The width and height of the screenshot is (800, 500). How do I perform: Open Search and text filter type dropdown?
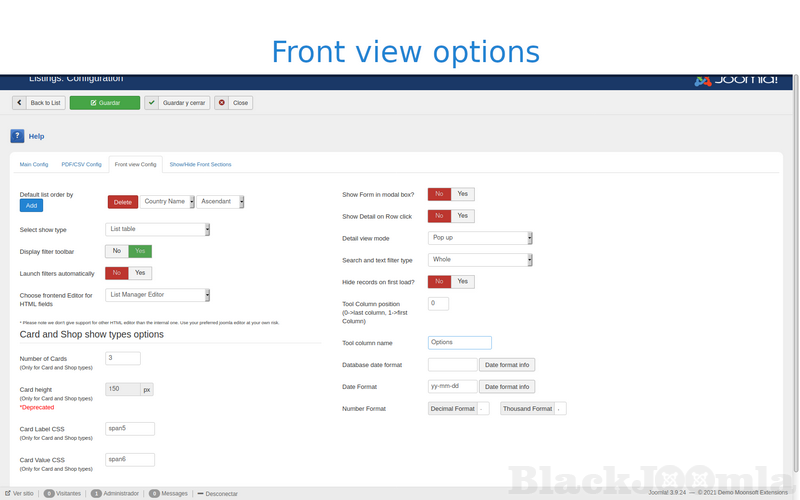pyautogui.click(x=480, y=260)
